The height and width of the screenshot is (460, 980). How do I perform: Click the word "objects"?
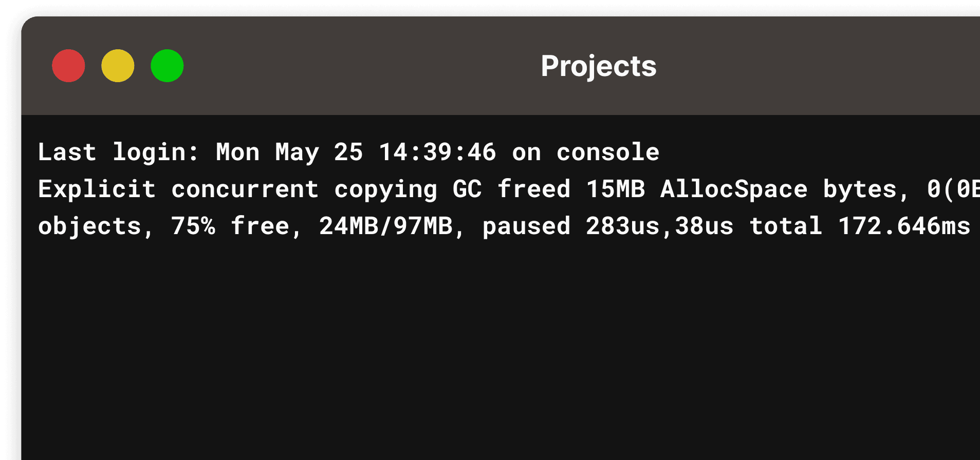[89, 226]
